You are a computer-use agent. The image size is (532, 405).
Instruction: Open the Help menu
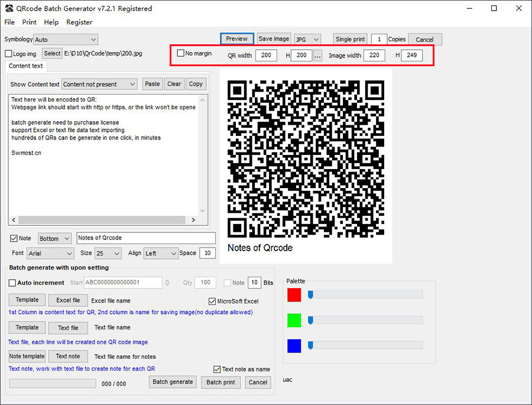coord(51,22)
